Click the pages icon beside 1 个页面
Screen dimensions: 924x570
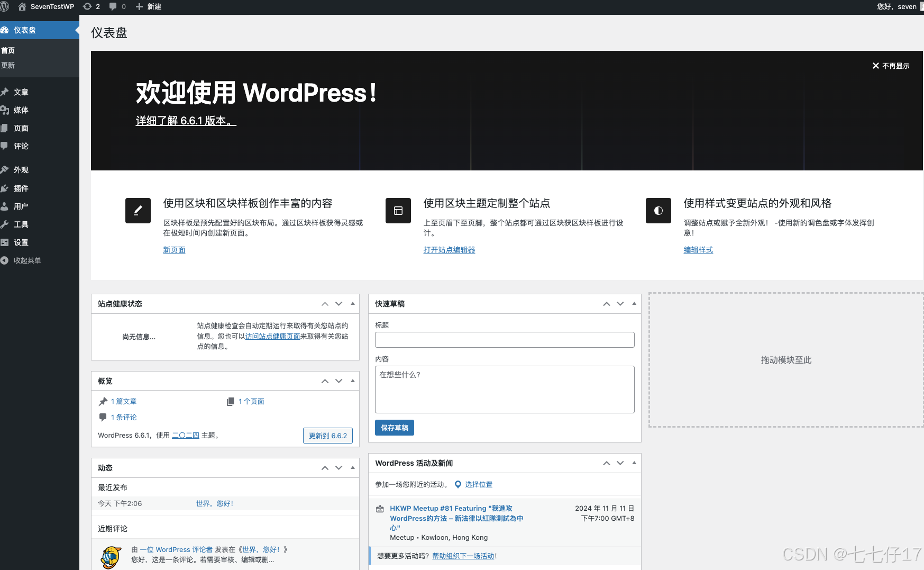tap(231, 402)
